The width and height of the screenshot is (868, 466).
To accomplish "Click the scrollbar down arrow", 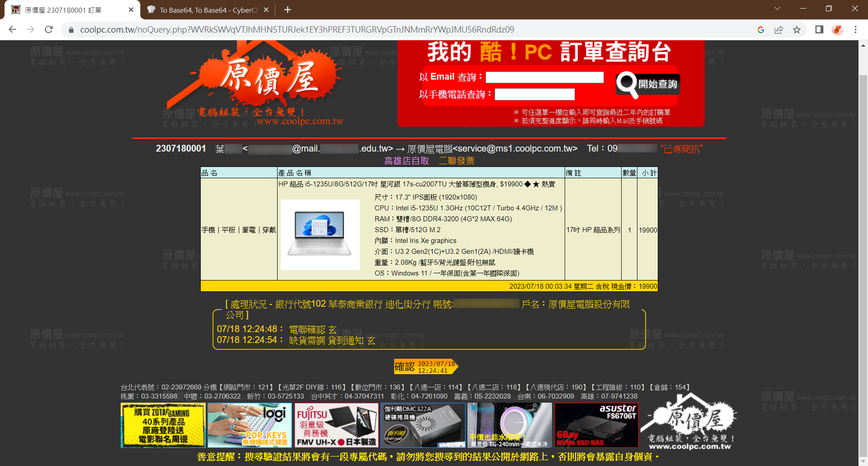I will [x=863, y=461].
